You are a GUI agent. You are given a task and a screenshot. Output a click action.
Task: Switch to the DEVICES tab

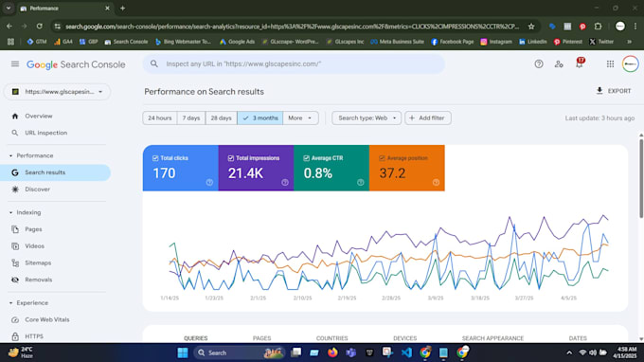click(404, 338)
